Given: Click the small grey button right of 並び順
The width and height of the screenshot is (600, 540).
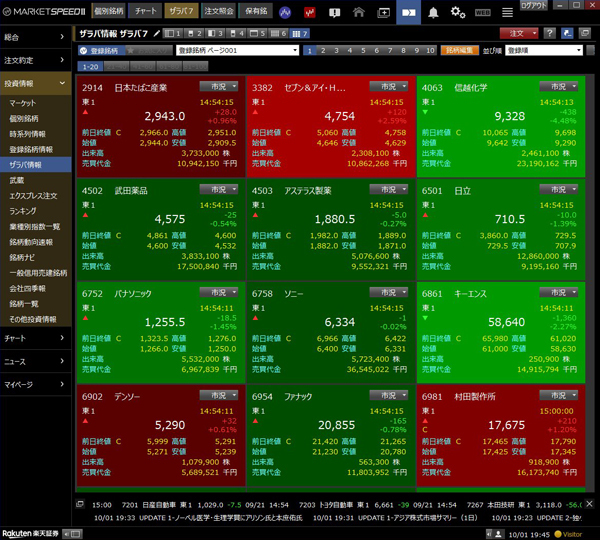Looking at the screenshot, I should (590, 50).
